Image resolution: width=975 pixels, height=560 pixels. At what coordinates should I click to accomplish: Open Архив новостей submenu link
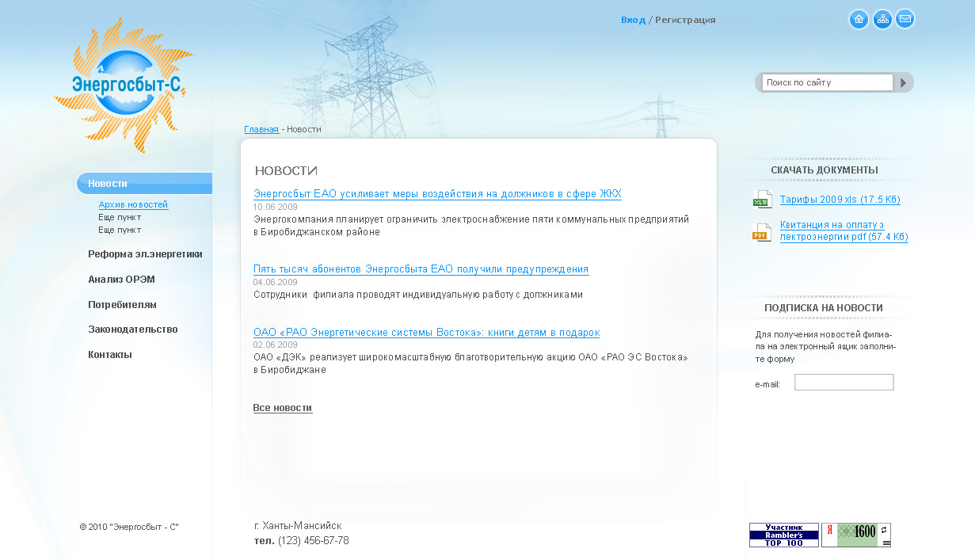pos(133,204)
